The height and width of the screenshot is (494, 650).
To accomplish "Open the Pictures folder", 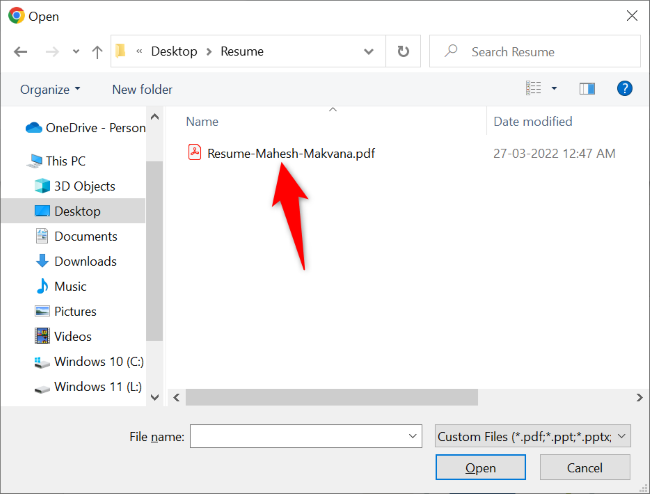I will [75, 311].
